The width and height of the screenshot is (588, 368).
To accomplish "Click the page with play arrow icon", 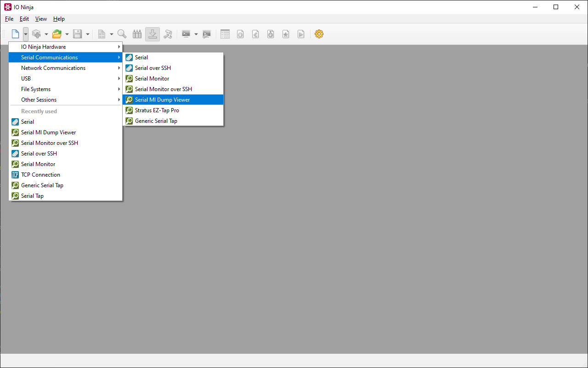I will (301, 34).
